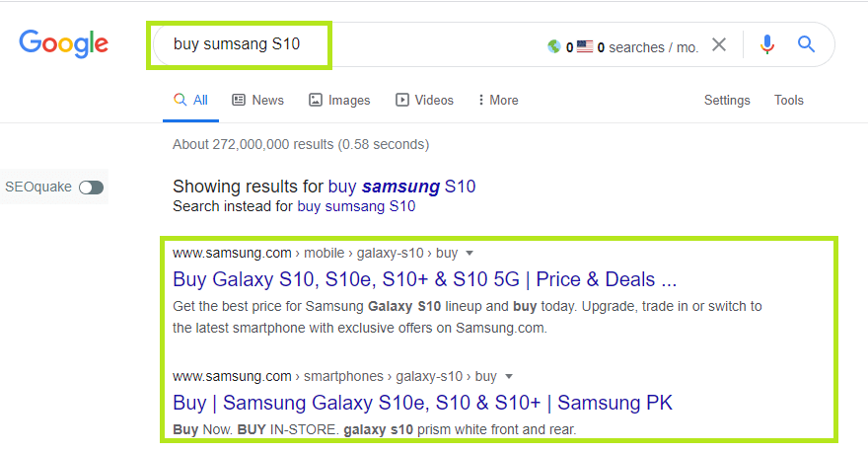The width and height of the screenshot is (868, 453).
Task: Open the 'Samsung PK' search result
Action: [x=422, y=403]
